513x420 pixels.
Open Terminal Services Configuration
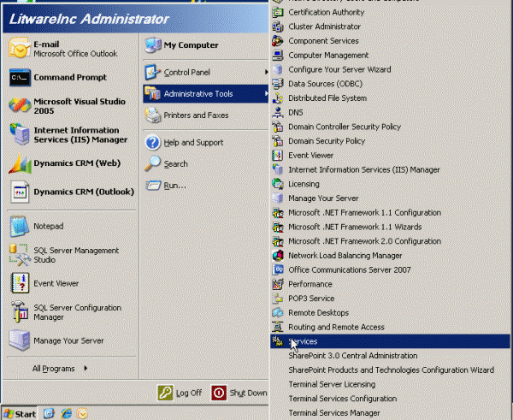(390, 399)
